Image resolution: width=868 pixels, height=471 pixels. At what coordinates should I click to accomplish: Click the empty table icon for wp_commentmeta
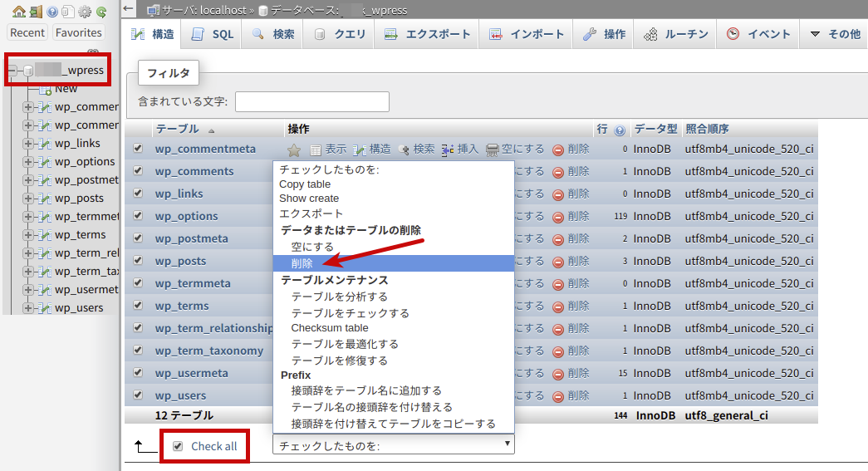click(x=492, y=150)
